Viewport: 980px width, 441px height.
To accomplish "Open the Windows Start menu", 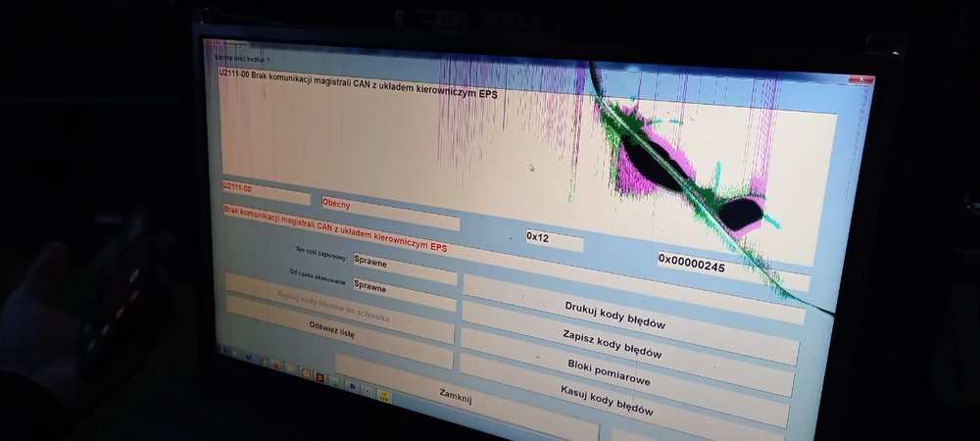I will [x=225, y=350].
